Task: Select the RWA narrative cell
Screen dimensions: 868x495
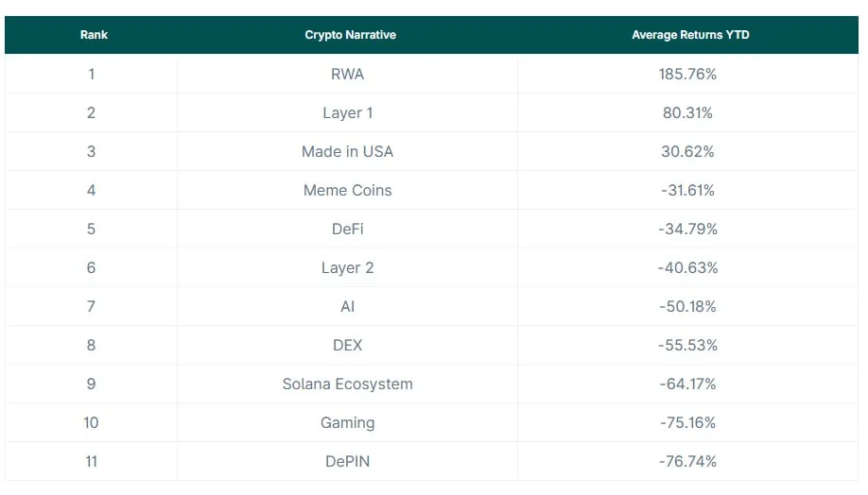Action: click(x=347, y=74)
